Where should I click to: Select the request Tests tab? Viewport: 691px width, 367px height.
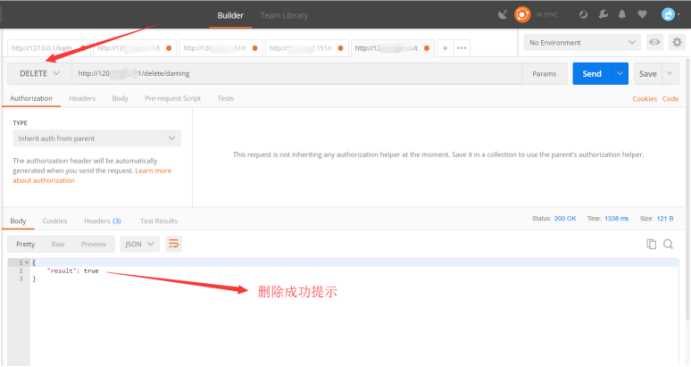[226, 98]
